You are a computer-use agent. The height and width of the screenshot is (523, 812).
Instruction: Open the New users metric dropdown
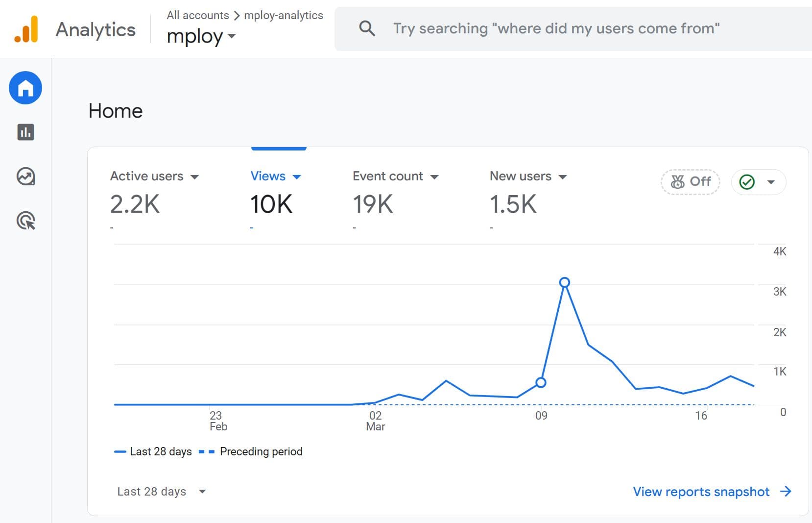pyautogui.click(x=563, y=176)
